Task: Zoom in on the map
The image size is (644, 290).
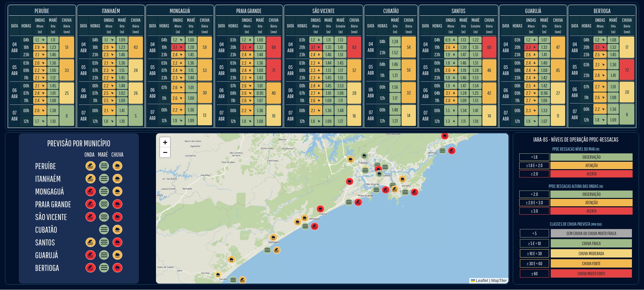Action: click(165, 142)
